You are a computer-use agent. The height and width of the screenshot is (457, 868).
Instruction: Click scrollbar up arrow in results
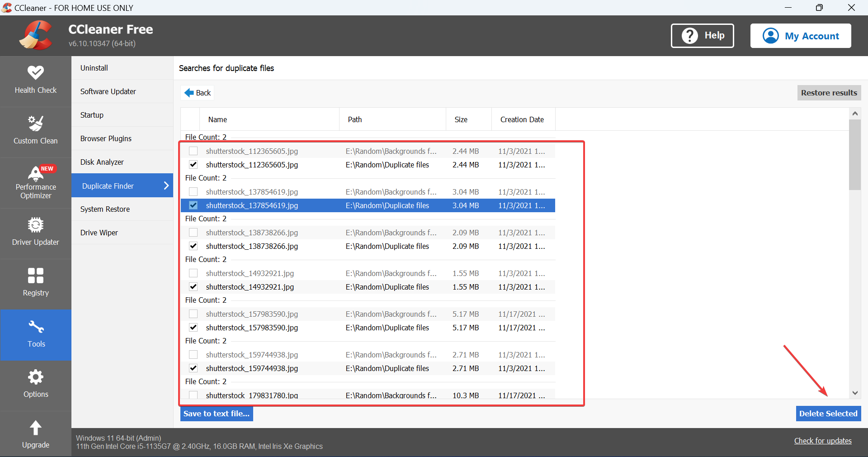pyautogui.click(x=855, y=114)
